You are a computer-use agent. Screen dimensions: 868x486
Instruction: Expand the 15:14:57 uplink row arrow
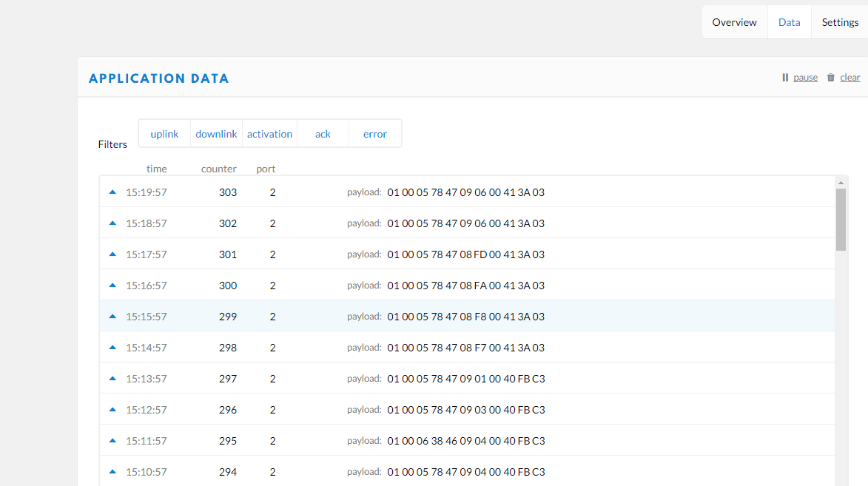click(112, 347)
